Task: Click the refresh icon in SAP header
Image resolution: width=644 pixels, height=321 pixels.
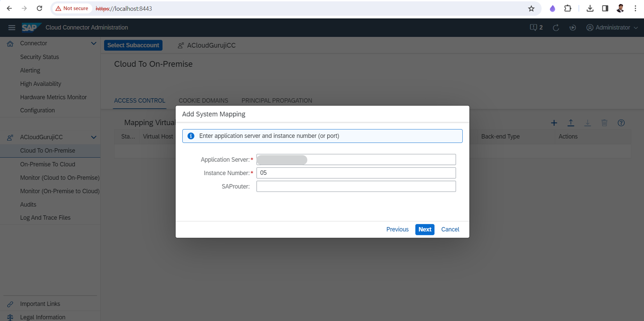Action: 556,28
